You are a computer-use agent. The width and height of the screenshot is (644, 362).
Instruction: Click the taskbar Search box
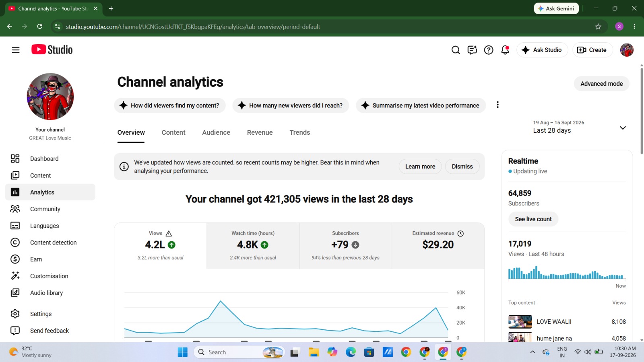click(239, 352)
